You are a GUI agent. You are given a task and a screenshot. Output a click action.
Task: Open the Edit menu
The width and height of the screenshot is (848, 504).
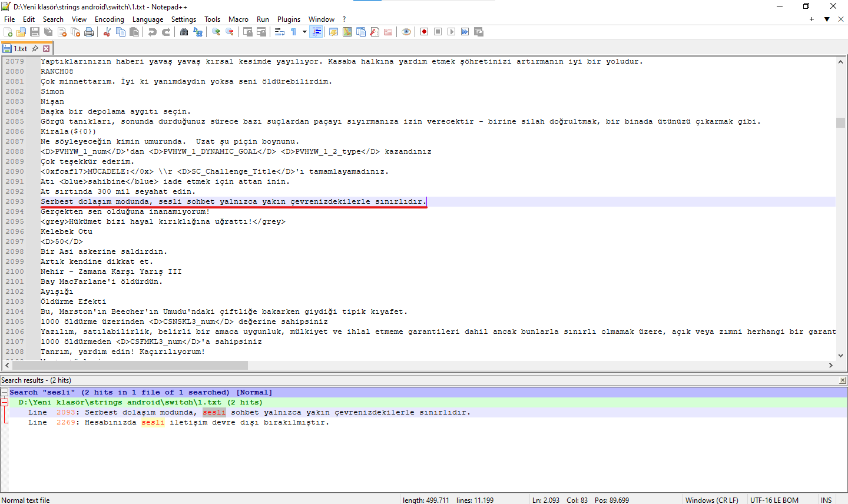[x=29, y=19]
